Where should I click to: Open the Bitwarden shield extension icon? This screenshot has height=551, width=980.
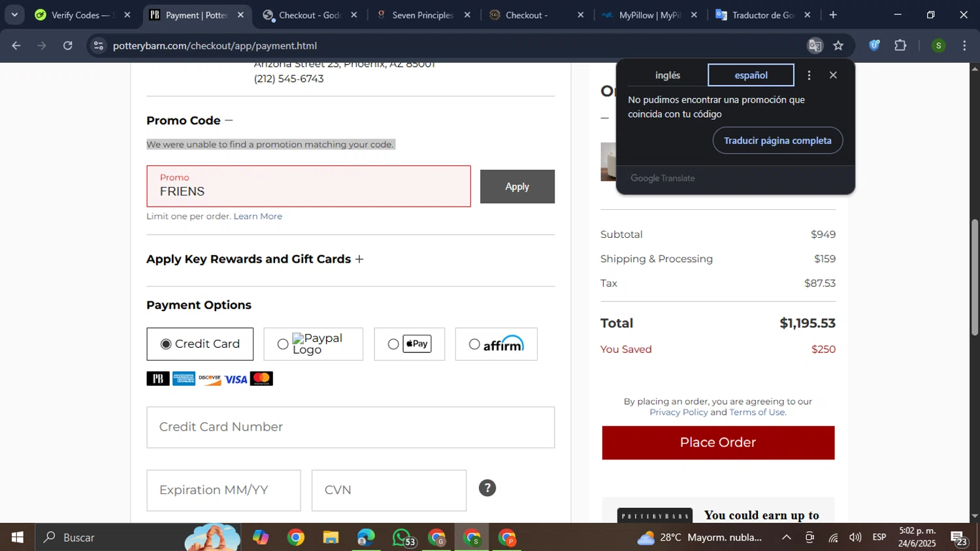point(875,45)
